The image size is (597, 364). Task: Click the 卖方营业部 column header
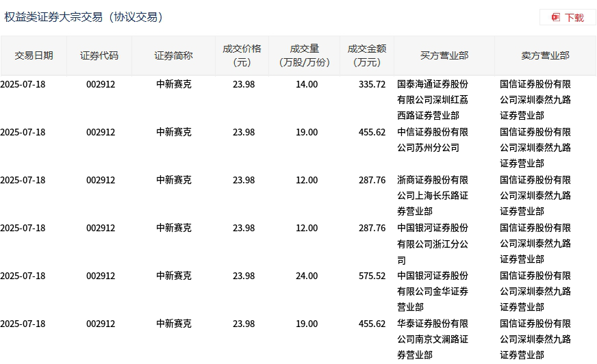(545, 55)
